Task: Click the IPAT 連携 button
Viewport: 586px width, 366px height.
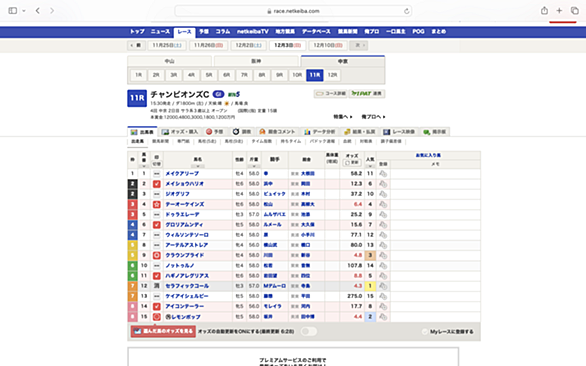Action: point(367,93)
